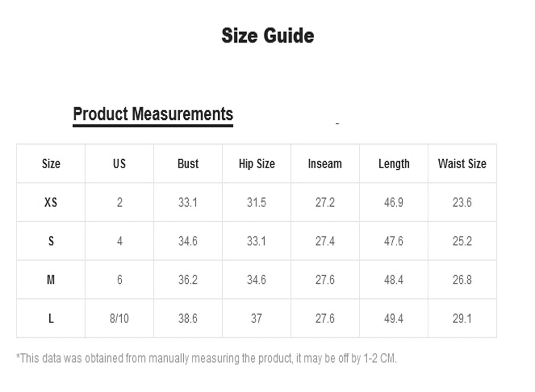Click the Size Guide title

pos(267,36)
